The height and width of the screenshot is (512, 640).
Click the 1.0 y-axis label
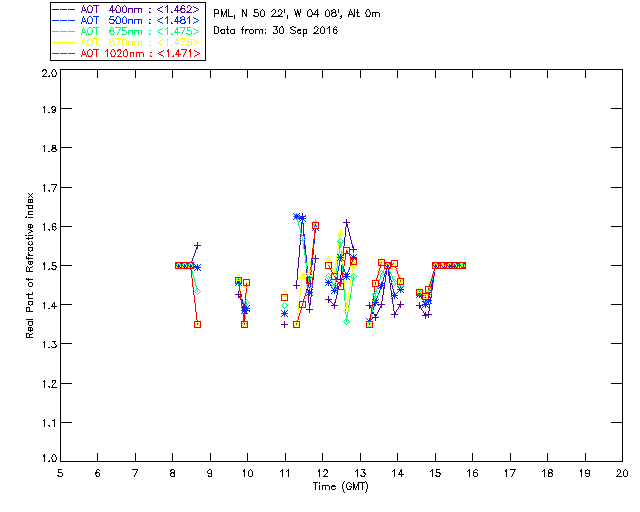pos(49,459)
